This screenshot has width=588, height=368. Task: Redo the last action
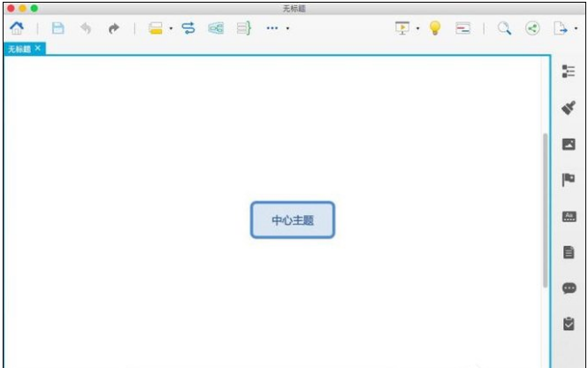[114, 28]
